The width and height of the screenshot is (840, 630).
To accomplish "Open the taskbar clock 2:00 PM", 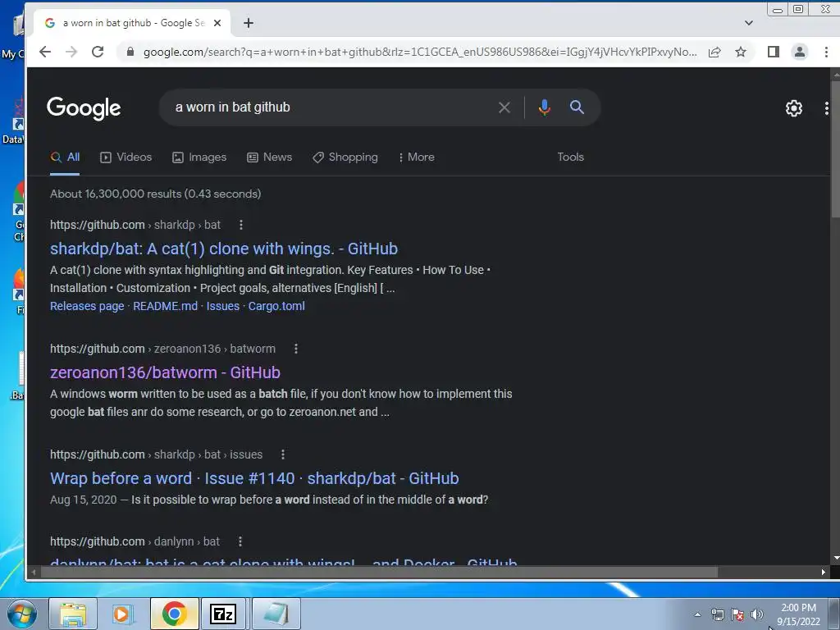I will tap(798, 614).
